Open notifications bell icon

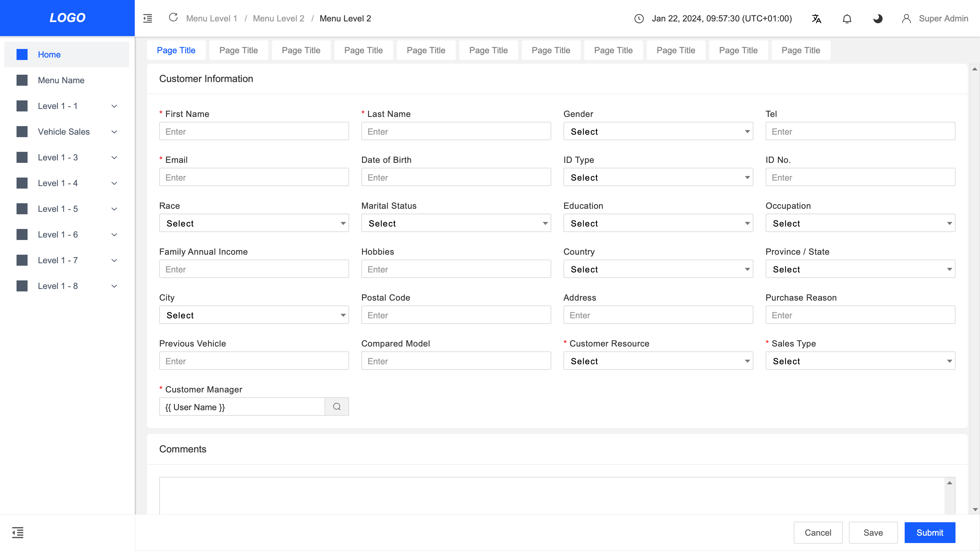point(847,19)
